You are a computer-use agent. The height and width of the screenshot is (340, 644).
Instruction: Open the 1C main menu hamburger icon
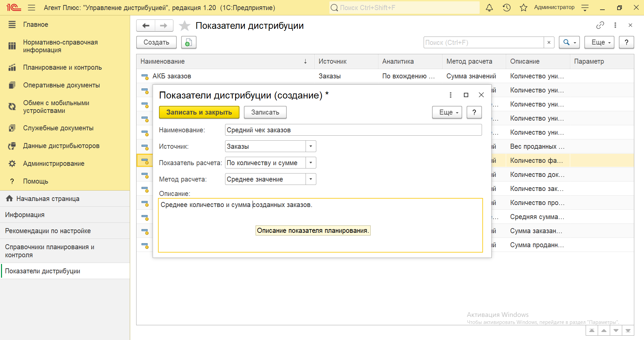pos(32,7)
